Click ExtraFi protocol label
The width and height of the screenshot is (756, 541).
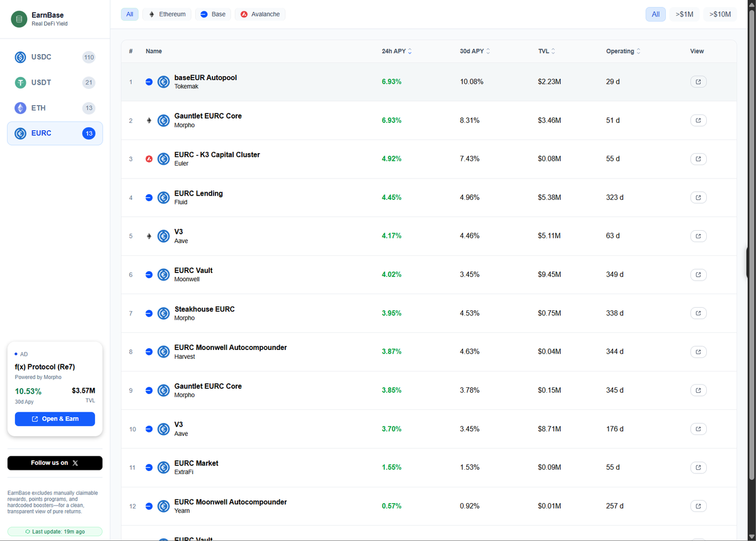[184, 472]
